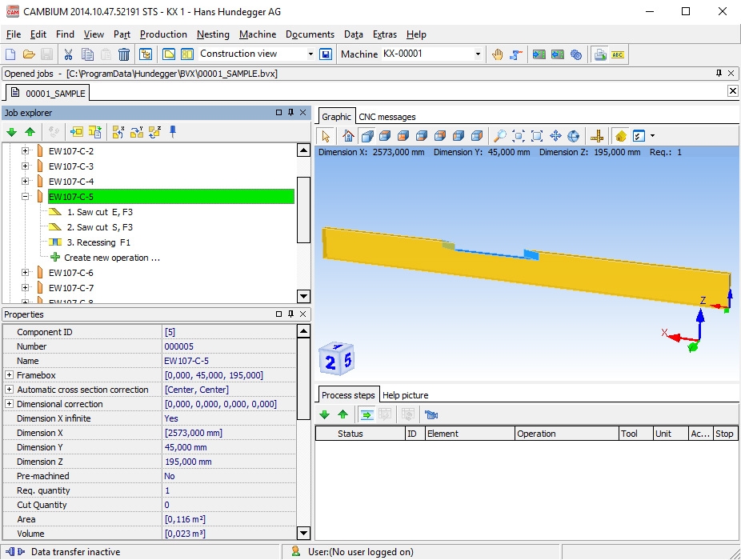Open a file with the folder icon
This screenshot has height=560, width=741.
point(28,54)
